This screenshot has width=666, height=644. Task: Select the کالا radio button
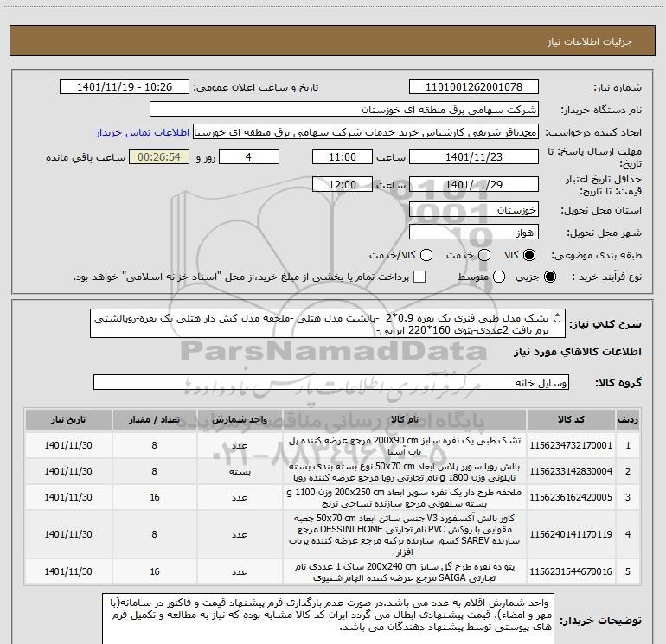(x=529, y=255)
